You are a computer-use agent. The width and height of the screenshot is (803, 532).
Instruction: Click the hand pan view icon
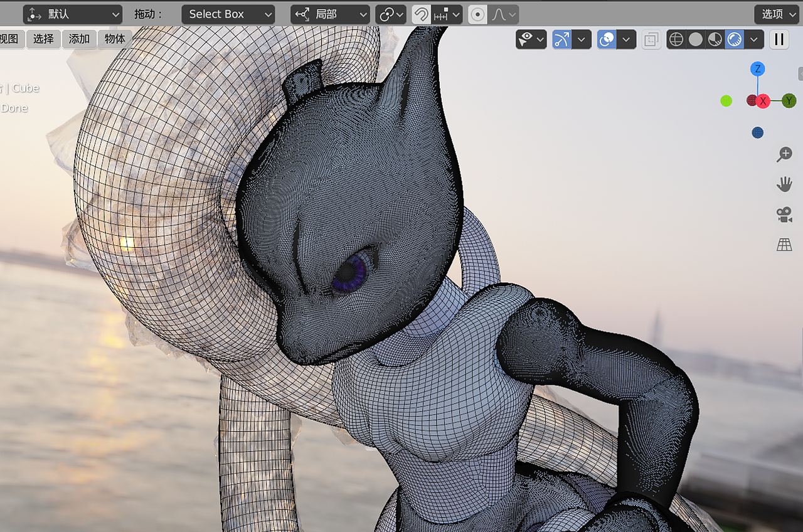tap(784, 184)
